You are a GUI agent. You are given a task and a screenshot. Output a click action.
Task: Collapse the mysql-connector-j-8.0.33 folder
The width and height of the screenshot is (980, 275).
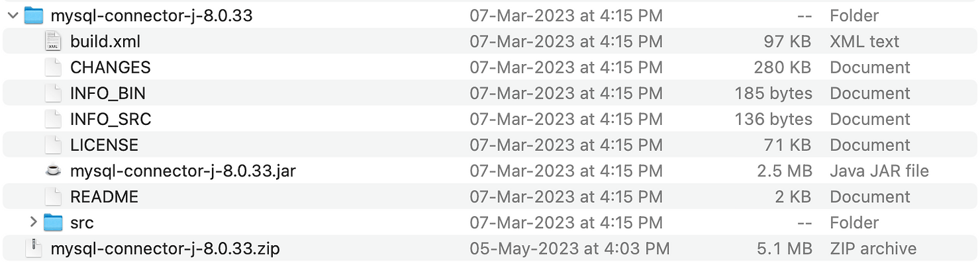[13, 16]
